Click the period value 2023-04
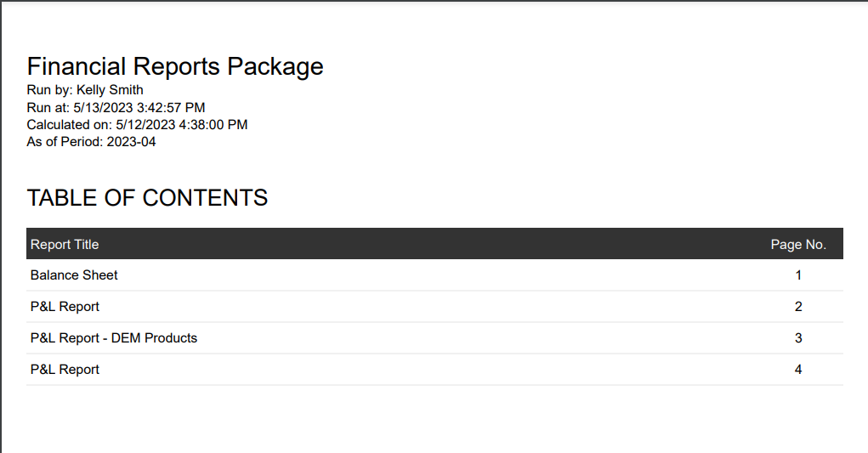This screenshot has width=868, height=453. coord(132,142)
